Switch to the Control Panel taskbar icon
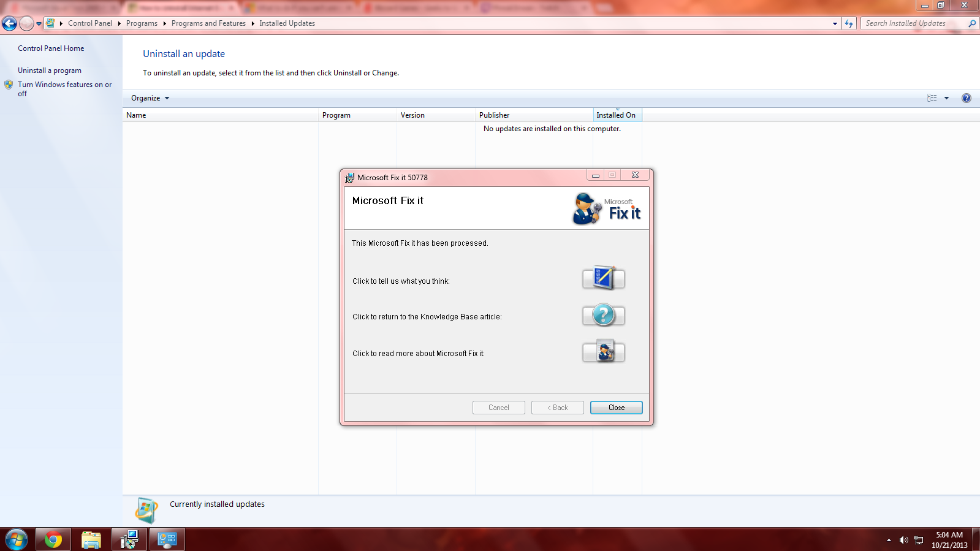This screenshot has width=980, height=551. (167, 540)
